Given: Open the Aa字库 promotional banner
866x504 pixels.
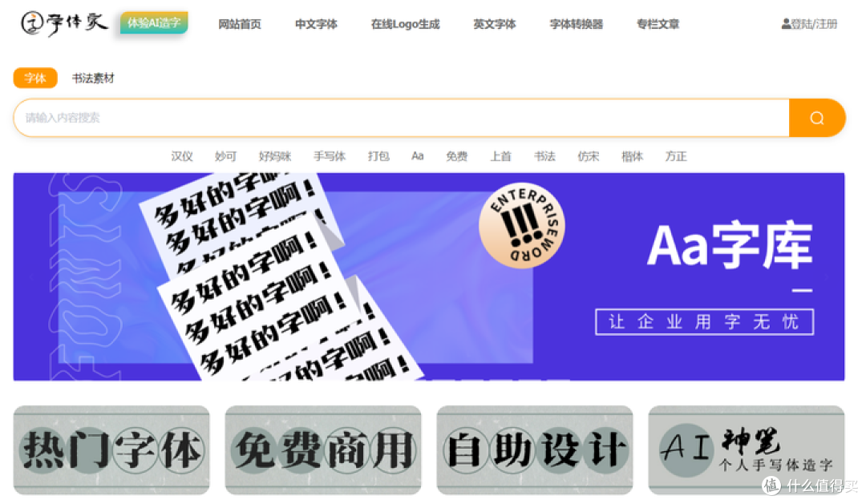Looking at the screenshot, I should pos(428,276).
